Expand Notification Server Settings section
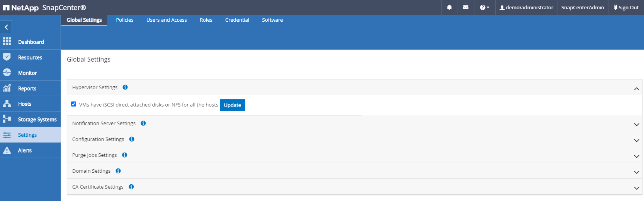Viewport: 644px width, 201px height. [636, 124]
